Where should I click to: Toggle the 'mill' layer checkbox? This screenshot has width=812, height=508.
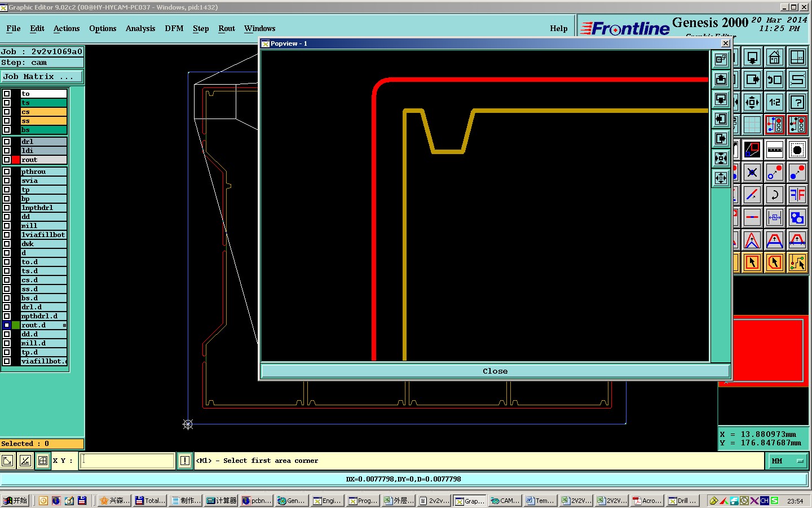point(7,226)
